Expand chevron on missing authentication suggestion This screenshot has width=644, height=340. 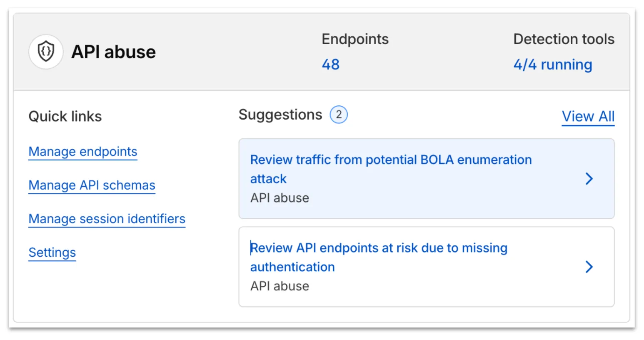pyautogui.click(x=589, y=267)
